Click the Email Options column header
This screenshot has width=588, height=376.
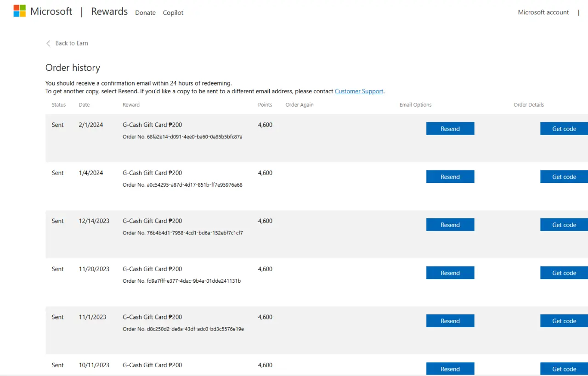click(416, 105)
